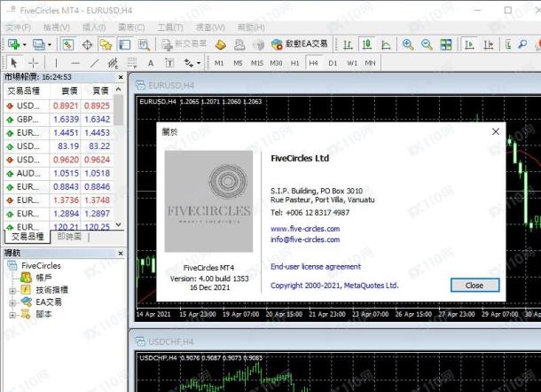Select the 交易品種 tab in Market Watch
The image size is (541, 392).
coord(27,237)
